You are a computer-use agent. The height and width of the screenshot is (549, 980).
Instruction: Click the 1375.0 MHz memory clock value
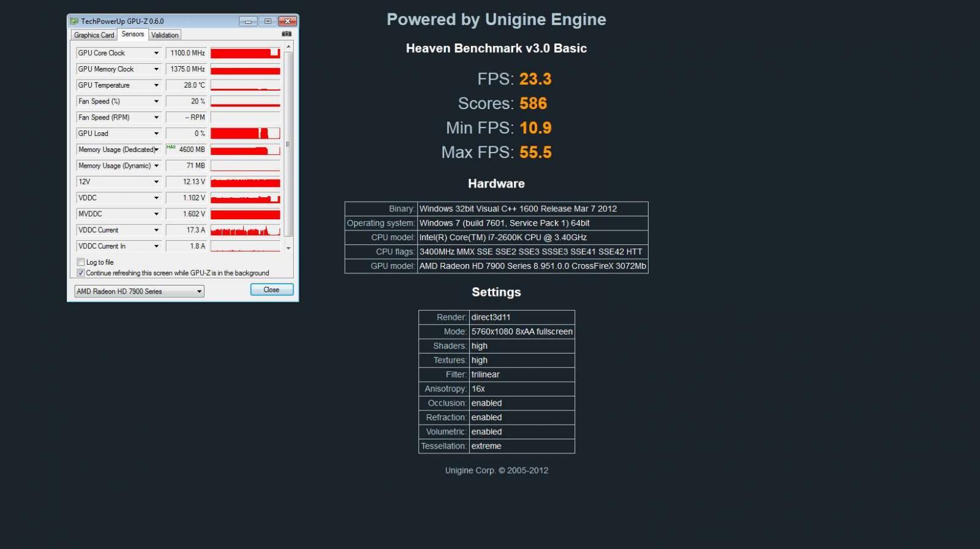click(186, 69)
